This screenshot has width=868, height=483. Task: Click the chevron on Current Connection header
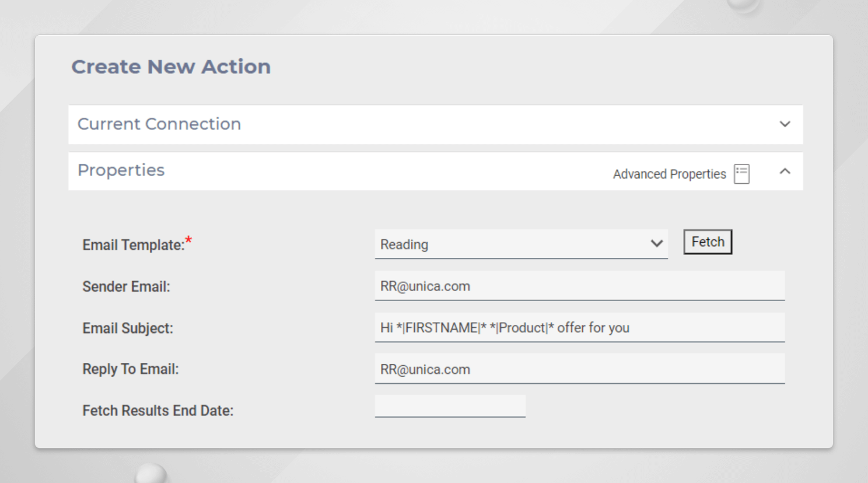(x=785, y=124)
